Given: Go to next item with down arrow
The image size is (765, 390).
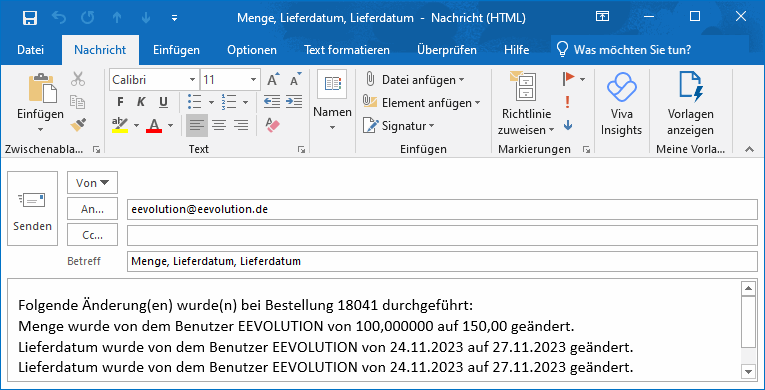Looking at the screenshot, I should (x=146, y=18).
